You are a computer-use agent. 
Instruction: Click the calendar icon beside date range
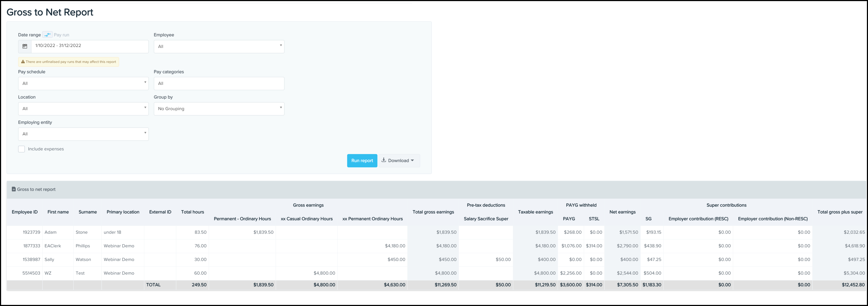point(25,47)
